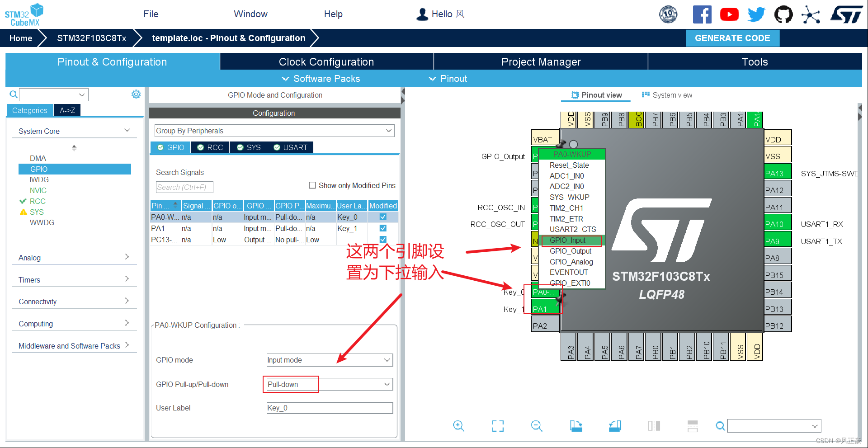Switch to Project Manager tab
This screenshot has width=868, height=448.
(x=541, y=62)
